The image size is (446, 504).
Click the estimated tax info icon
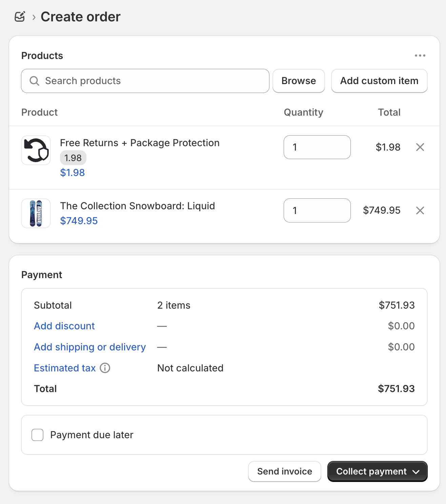pyautogui.click(x=105, y=368)
